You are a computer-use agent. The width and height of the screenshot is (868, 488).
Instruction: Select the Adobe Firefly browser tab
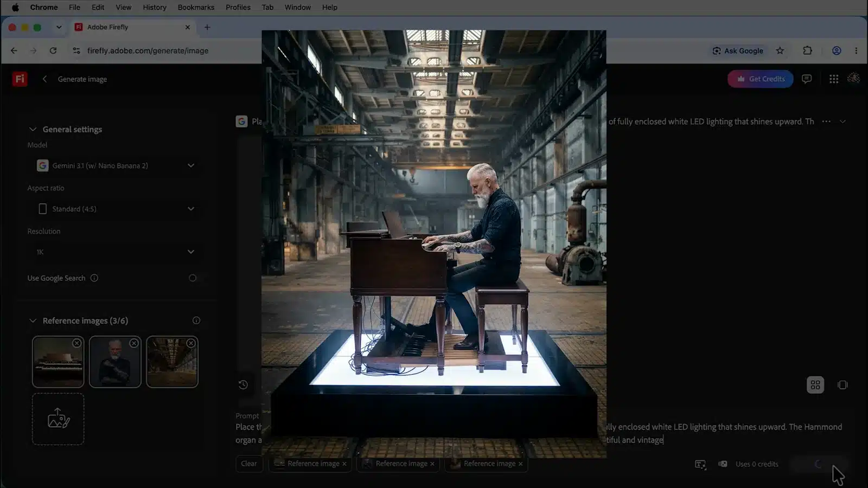pyautogui.click(x=133, y=27)
